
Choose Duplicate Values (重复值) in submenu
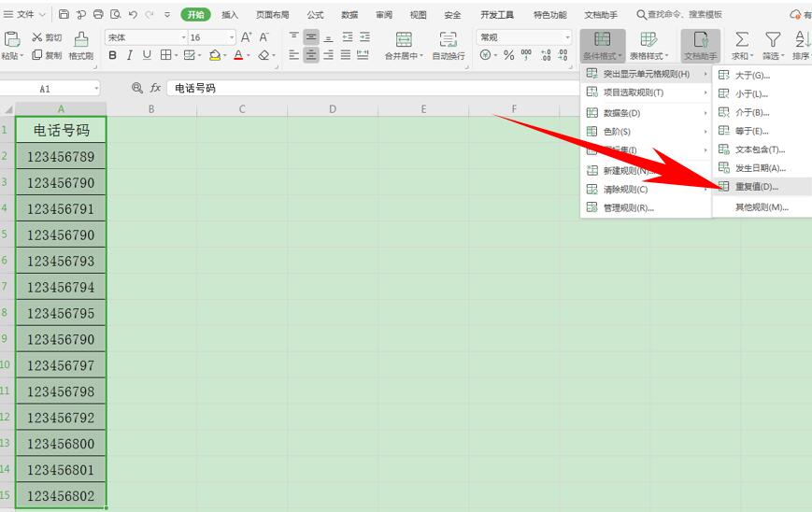(762, 187)
